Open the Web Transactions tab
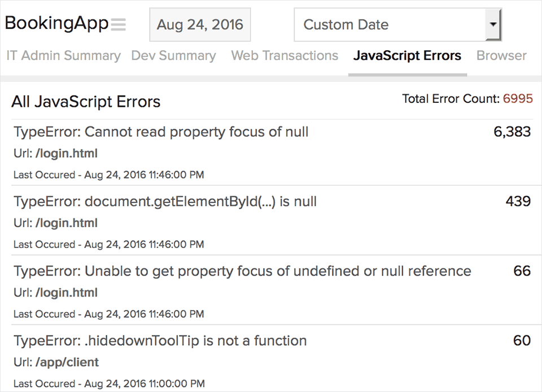Viewport: 542px width, 392px height. point(285,56)
